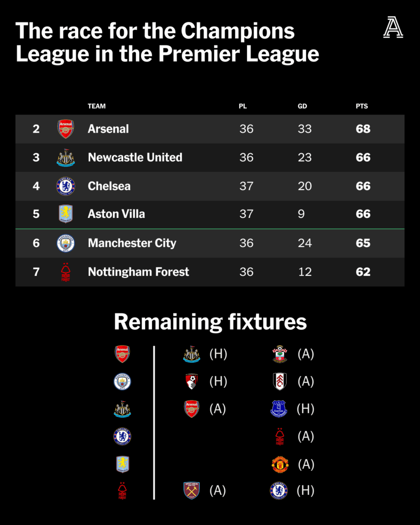The image size is (420, 525).
Task: Click the GD column header
Action: (x=302, y=106)
